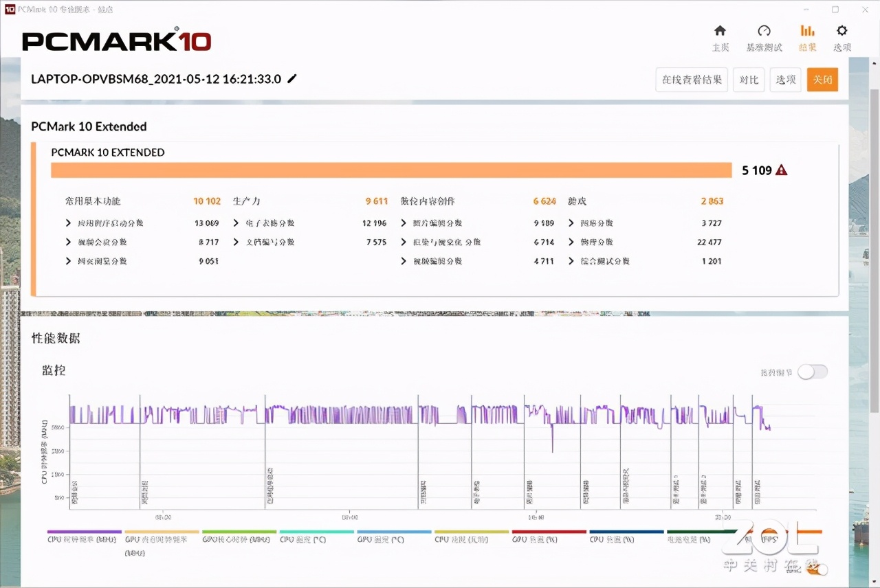Expand the row scoring 3 727
This screenshot has width=880, height=588.
click(571, 223)
